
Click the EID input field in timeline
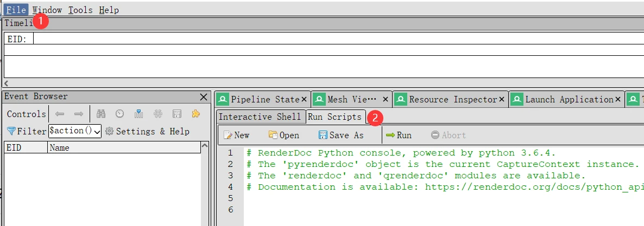click(326, 39)
